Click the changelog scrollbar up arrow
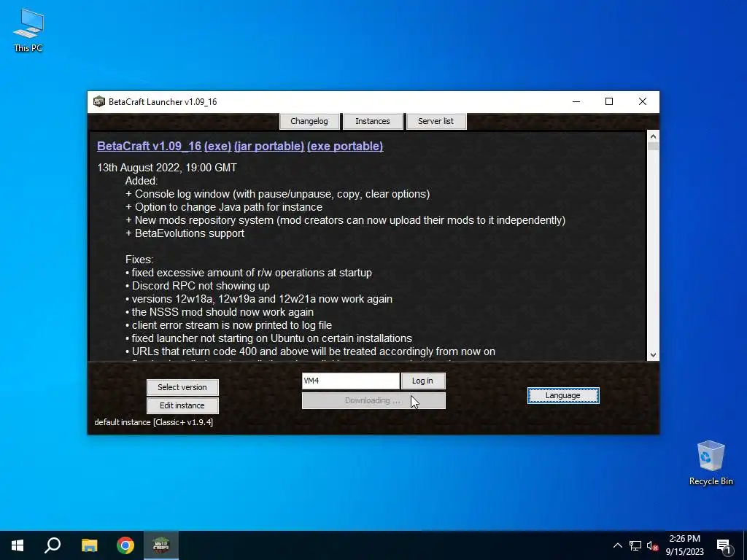The height and width of the screenshot is (560, 747). [x=653, y=136]
